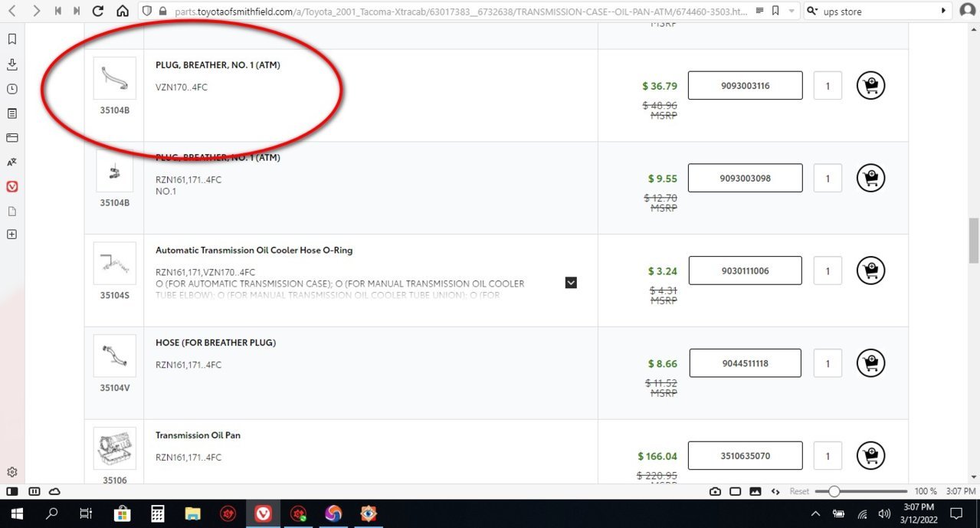Open page actions code icon
Screen dimensions: 980x528
pos(775,491)
